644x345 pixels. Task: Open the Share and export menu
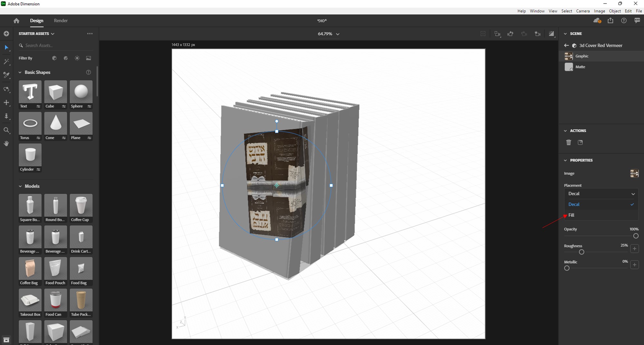tap(611, 21)
